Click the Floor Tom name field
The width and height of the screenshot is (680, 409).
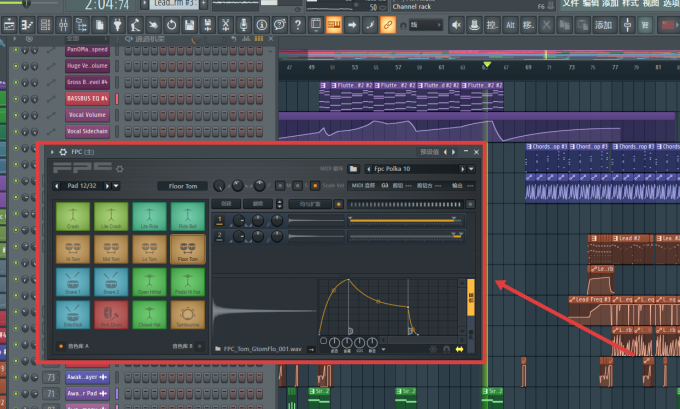pyautogui.click(x=183, y=186)
